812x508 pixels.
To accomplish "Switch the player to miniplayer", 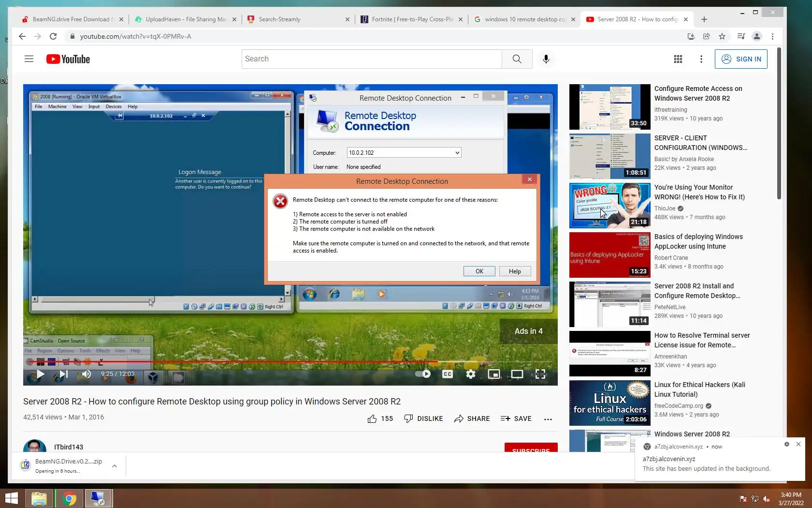I will click(x=493, y=374).
